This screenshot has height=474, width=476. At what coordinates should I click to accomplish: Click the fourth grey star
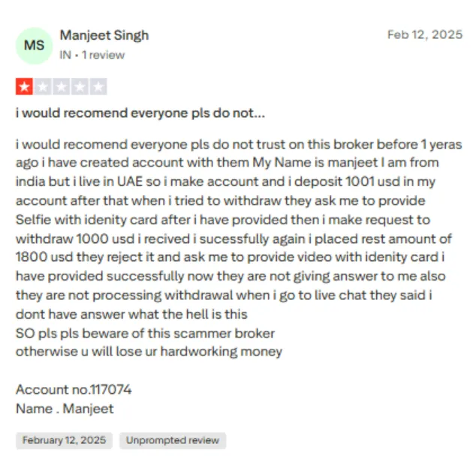click(x=80, y=87)
